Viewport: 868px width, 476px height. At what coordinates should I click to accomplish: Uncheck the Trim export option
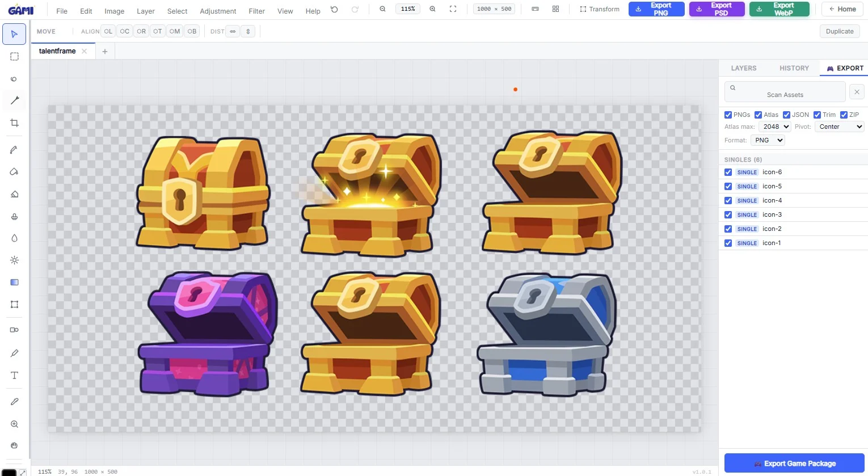click(x=818, y=115)
